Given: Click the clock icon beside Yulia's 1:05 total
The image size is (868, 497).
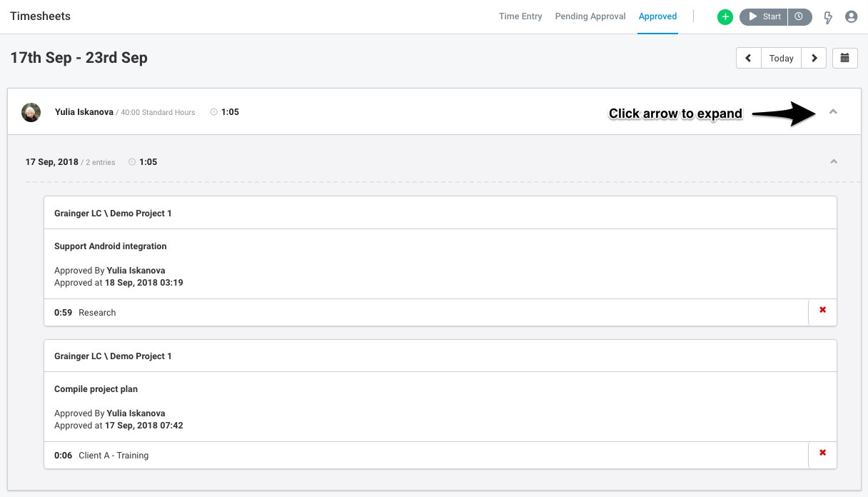Looking at the screenshot, I should (x=214, y=112).
